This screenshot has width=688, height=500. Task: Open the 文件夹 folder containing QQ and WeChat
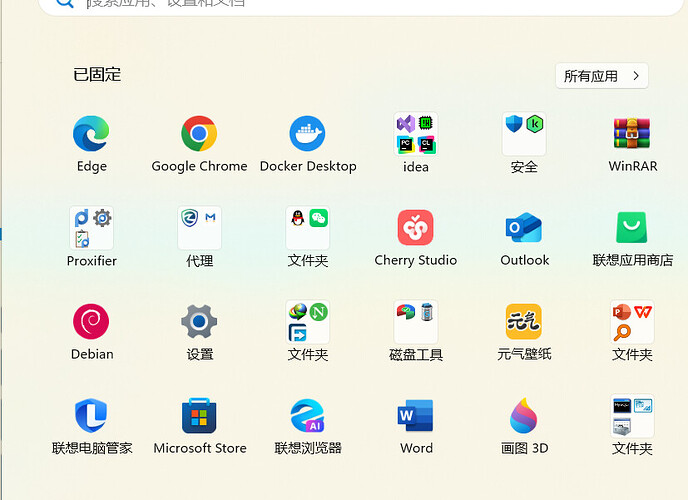point(308,228)
